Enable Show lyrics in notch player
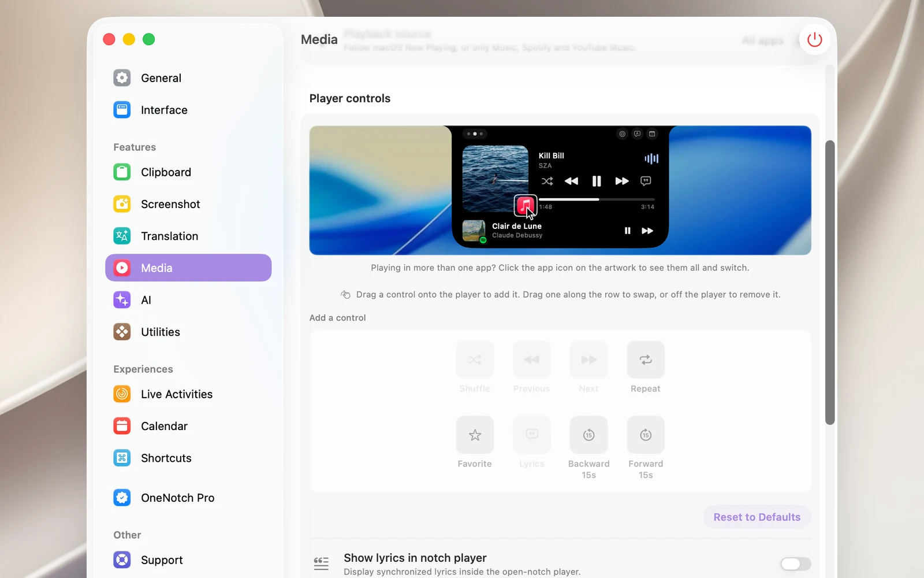 [x=795, y=564]
